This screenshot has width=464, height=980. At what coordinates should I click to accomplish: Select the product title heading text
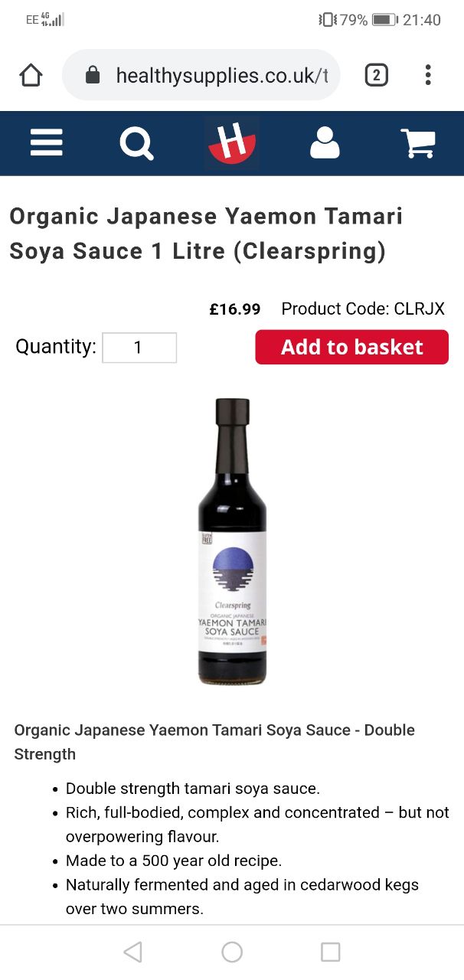[x=206, y=234]
